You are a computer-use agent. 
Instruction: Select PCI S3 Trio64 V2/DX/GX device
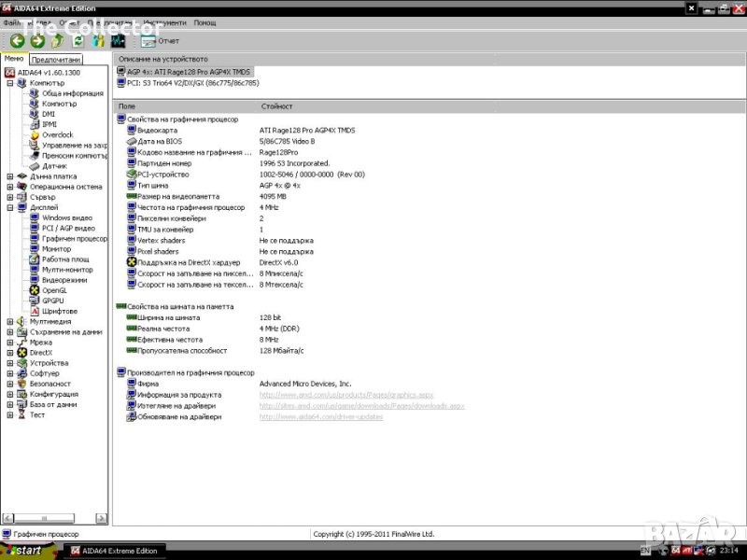[x=192, y=82]
